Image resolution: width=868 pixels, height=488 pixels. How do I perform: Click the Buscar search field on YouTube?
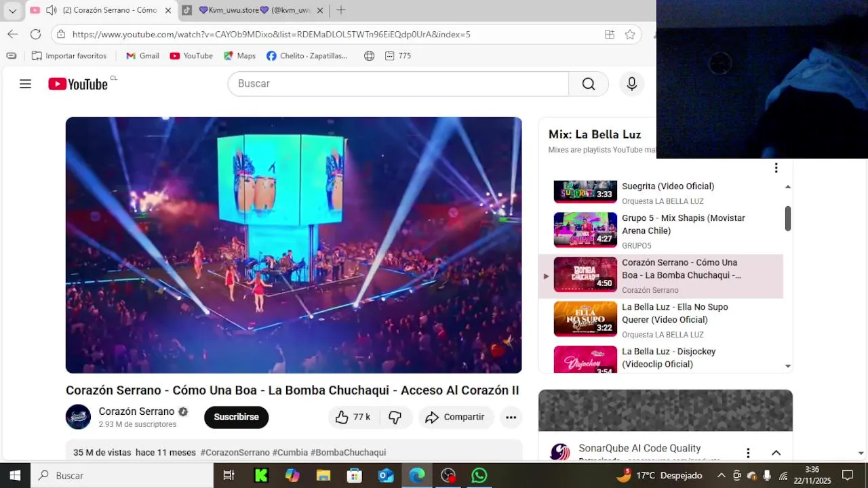point(398,83)
